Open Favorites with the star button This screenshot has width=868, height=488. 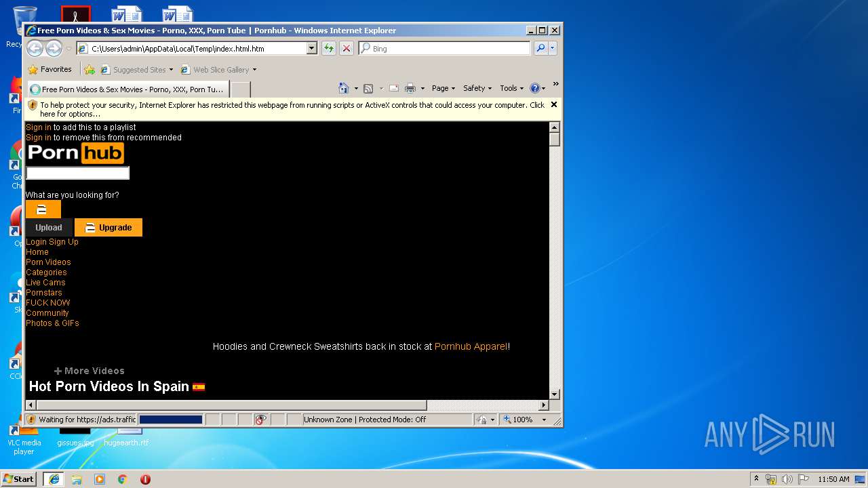click(x=50, y=69)
